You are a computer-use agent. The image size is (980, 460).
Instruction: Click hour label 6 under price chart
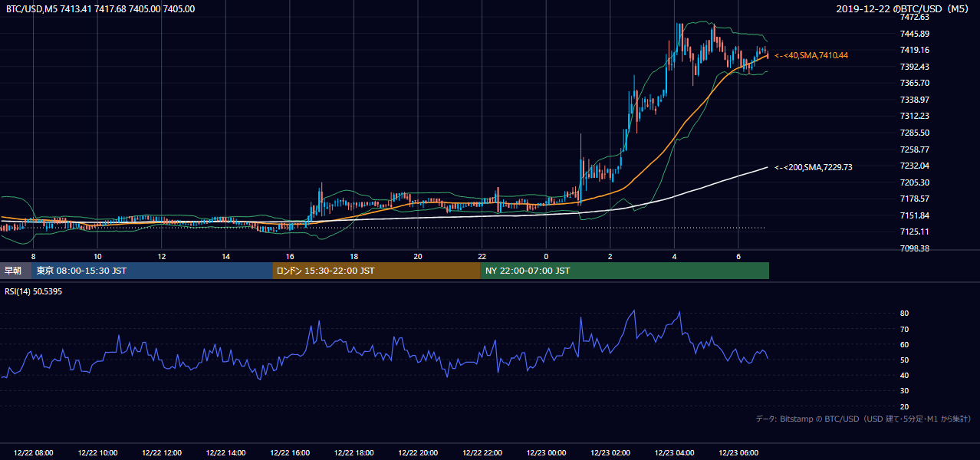738,256
